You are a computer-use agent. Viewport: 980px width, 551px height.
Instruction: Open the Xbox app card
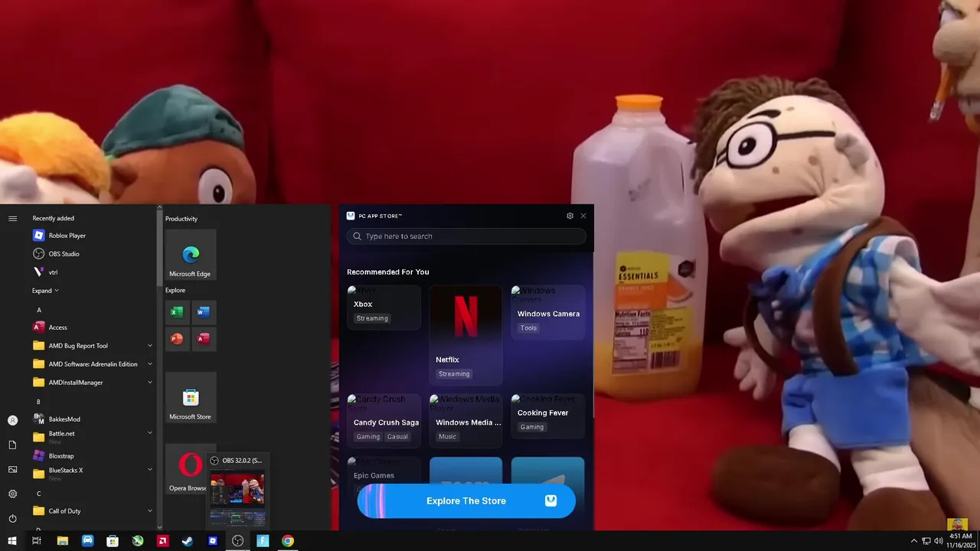384,308
